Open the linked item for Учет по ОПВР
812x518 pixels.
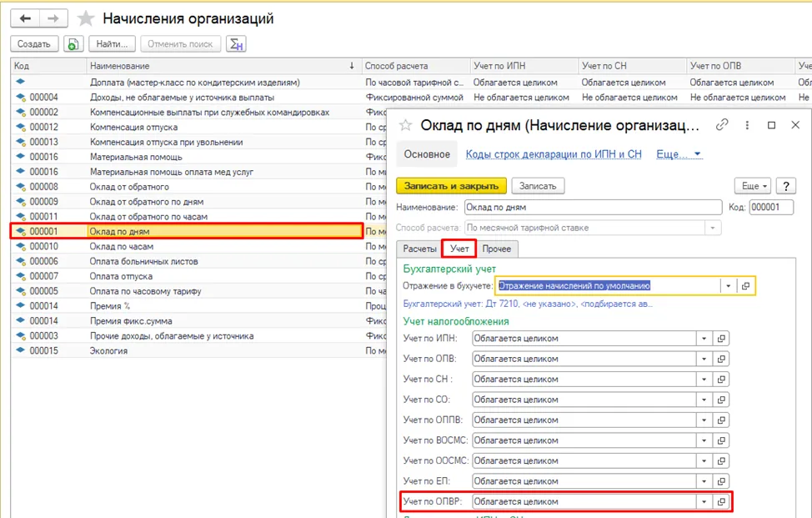[x=721, y=501]
